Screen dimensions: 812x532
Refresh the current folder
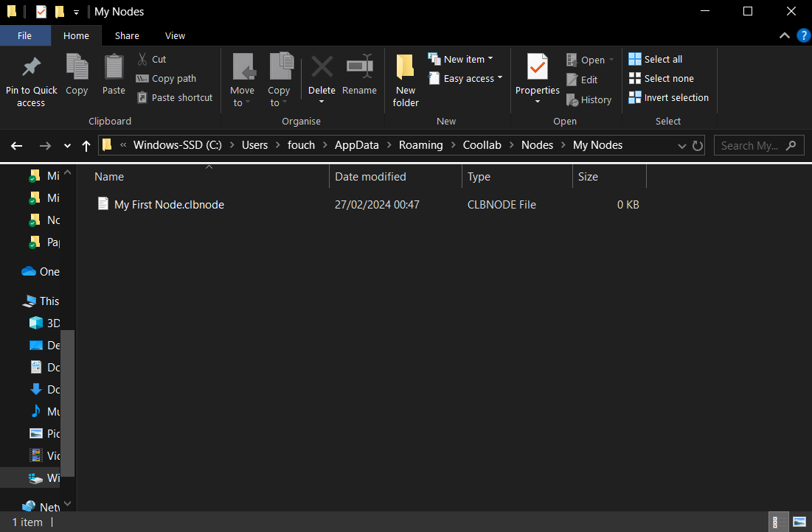coord(698,146)
